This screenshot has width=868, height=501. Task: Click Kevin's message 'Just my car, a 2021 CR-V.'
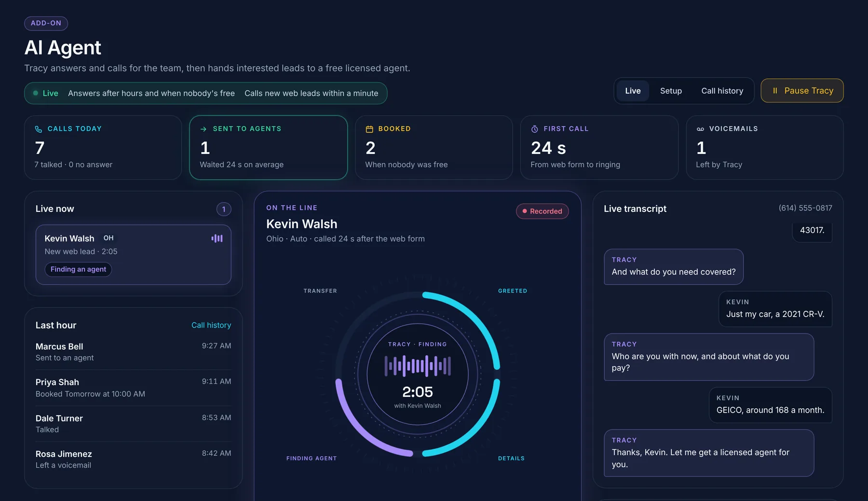coord(775,309)
